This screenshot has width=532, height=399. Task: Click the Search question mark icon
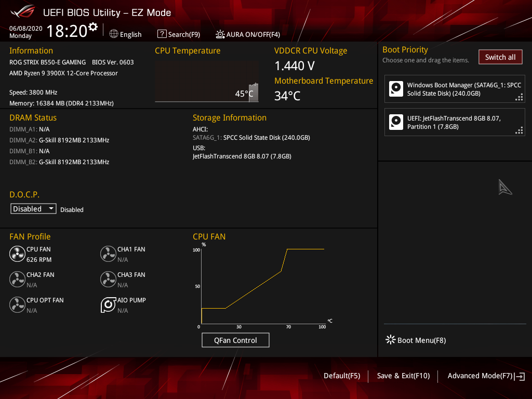(x=162, y=34)
